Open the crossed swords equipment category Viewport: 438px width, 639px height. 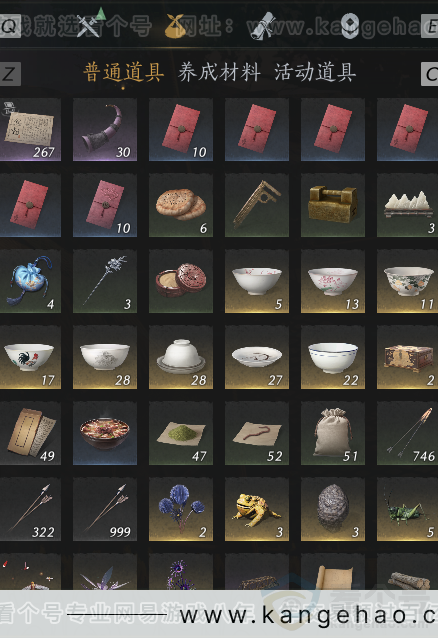[x=89, y=26]
